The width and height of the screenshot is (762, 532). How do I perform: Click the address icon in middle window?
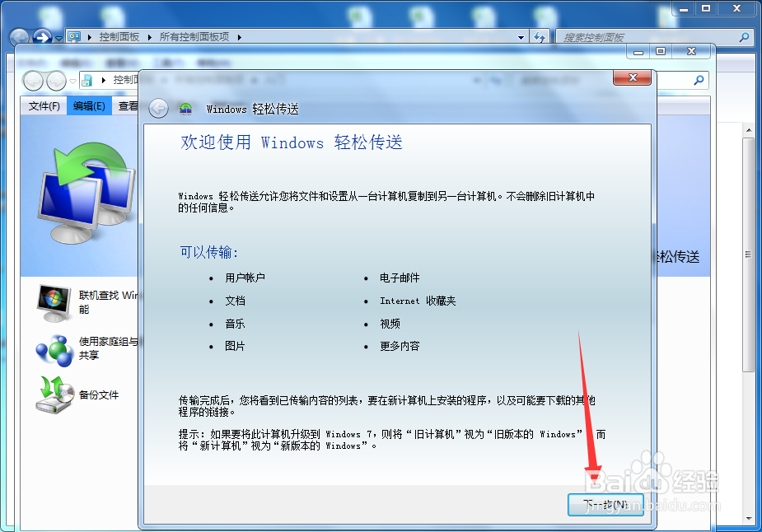coord(87,81)
